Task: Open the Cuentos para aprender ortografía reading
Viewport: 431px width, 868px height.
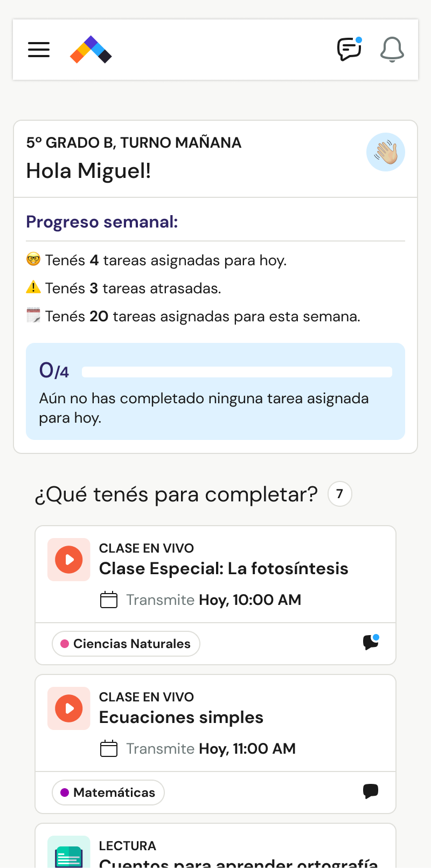Action: (238, 862)
